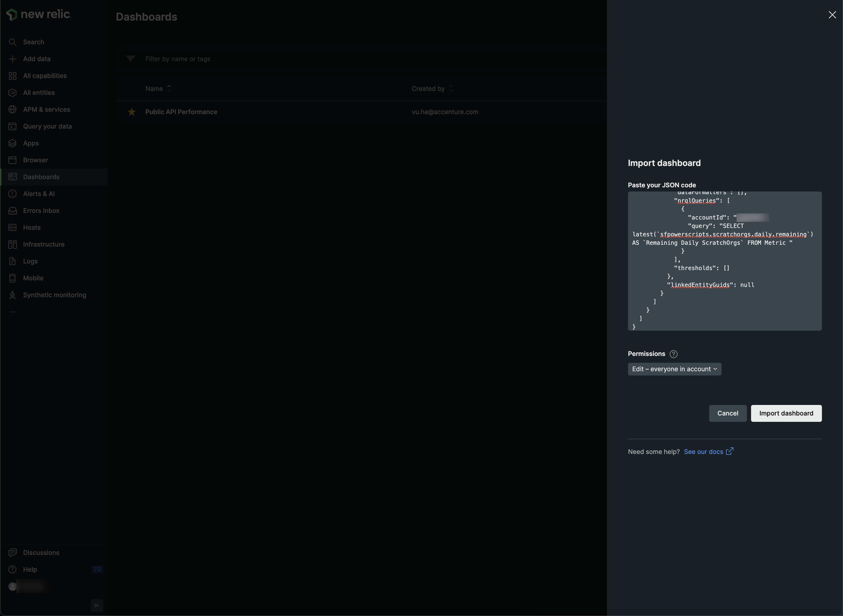Toggle favorite star for Public API Performance
The height and width of the screenshot is (616, 843).
click(132, 112)
